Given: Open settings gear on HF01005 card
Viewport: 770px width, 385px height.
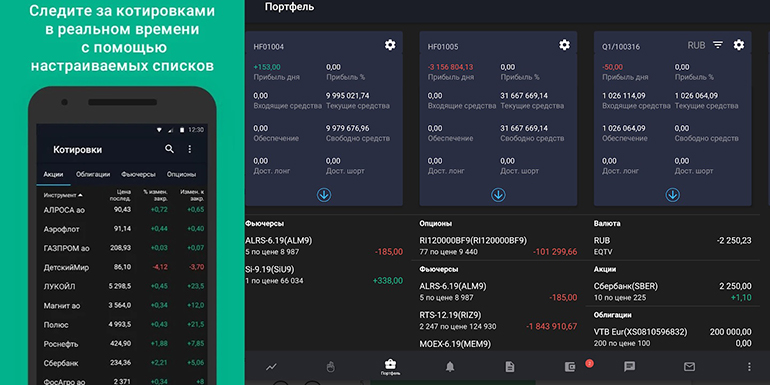Looking at the screenshot, I should point(565,45).
